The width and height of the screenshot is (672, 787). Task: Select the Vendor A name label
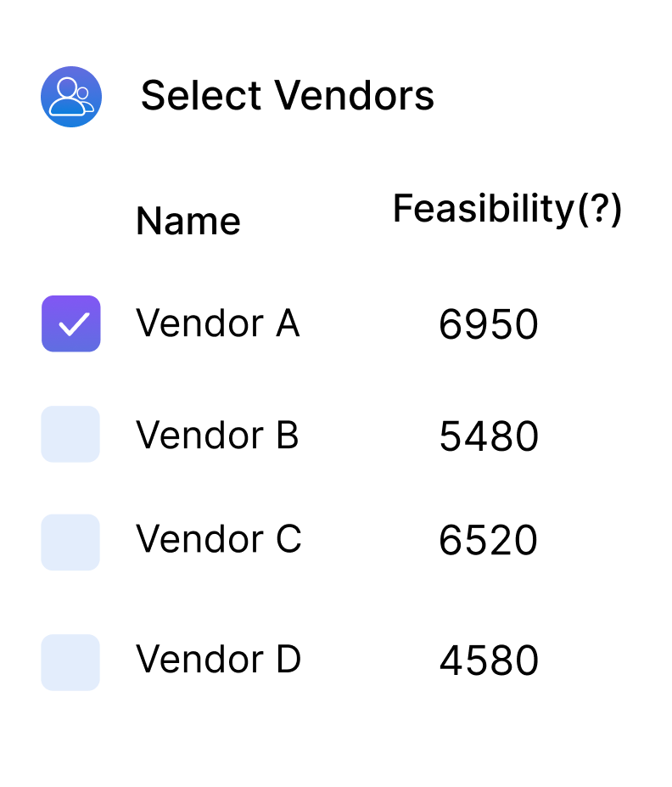(217, 323)
